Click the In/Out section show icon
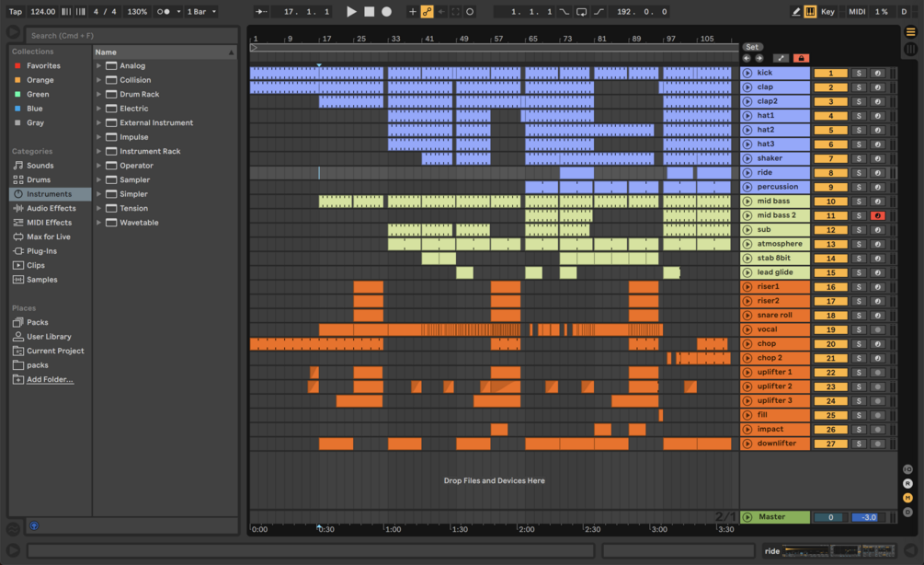This screenshot has height=565, width=924. coord(907,469)
